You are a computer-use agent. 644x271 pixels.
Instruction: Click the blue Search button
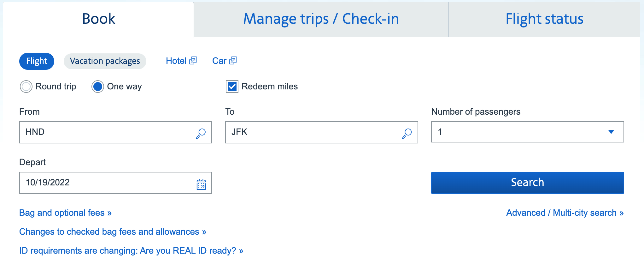[527, 183]
